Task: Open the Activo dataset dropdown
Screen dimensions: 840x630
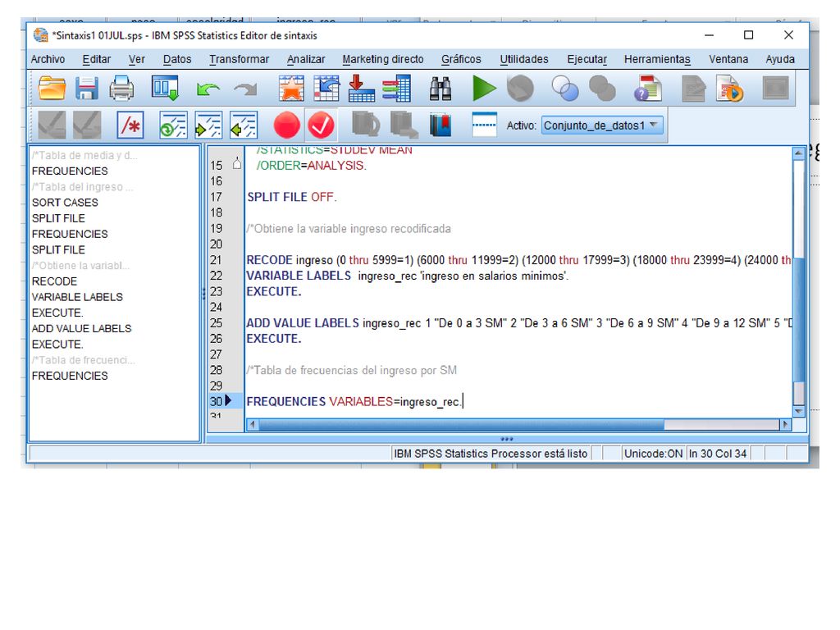Action: 602,126
